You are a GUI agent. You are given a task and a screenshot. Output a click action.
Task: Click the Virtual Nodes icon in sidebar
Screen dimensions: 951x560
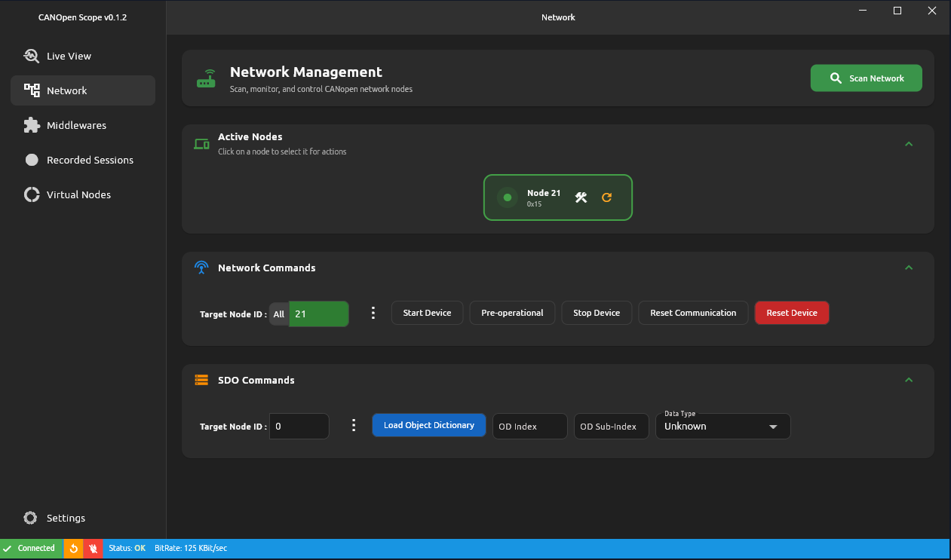(31, 194)
